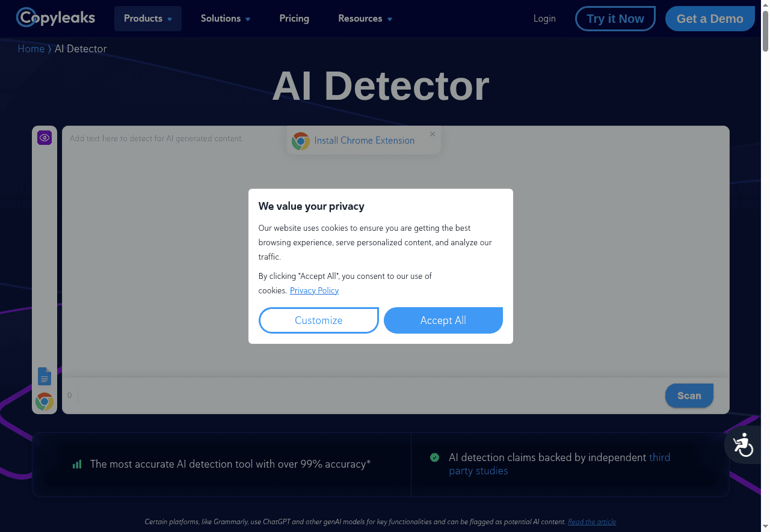
Task: Accept all cookies
Action: pyautogui.click(x=443, y=320)
